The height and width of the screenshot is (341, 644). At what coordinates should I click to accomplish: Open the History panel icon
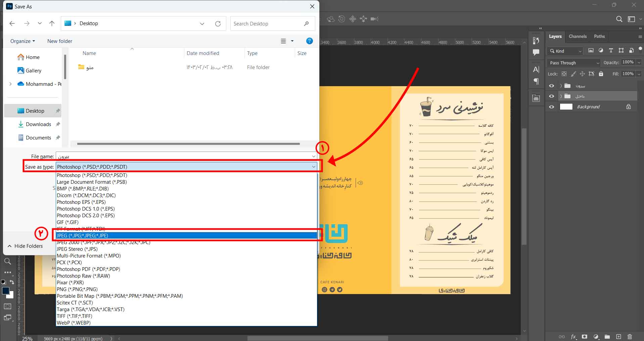[536, 41]
